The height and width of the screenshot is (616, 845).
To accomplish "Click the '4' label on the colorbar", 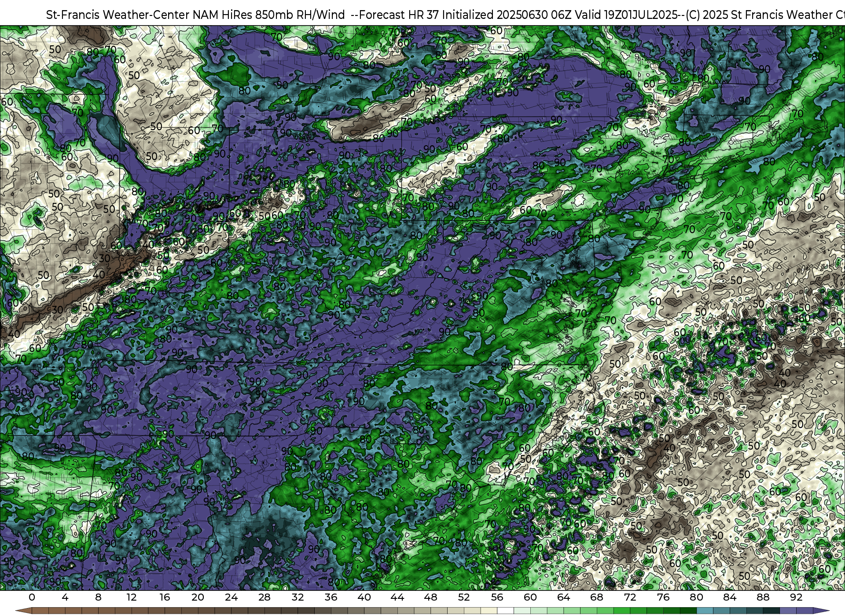I will 65,598.
